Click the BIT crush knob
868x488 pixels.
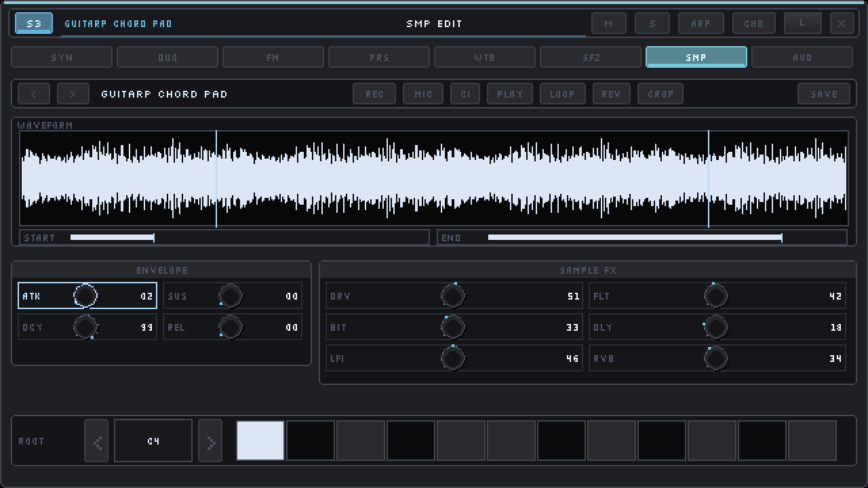(x=453, y=327)
